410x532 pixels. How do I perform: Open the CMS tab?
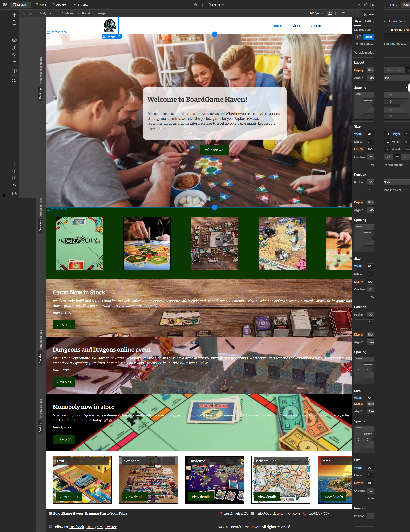coord(41,5)
